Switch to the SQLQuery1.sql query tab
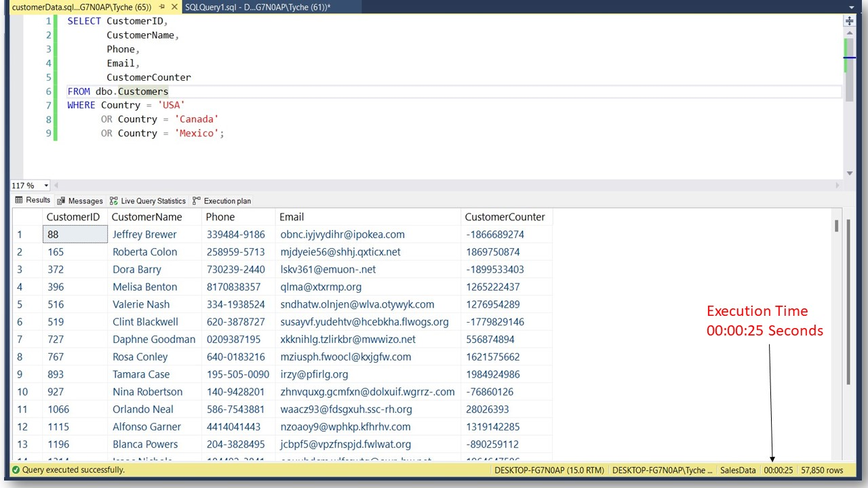Viewport: 868px width, 488px height. (x=258, y=7)
